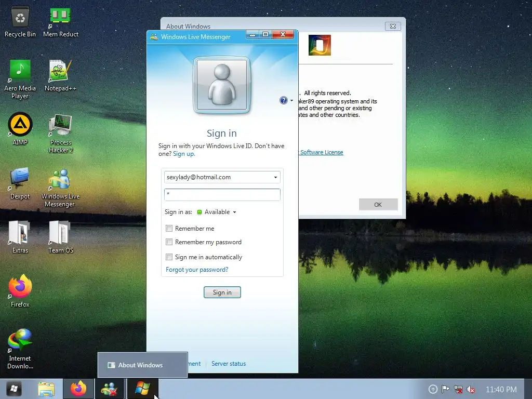Click the Sign in button

coord(222,292)
